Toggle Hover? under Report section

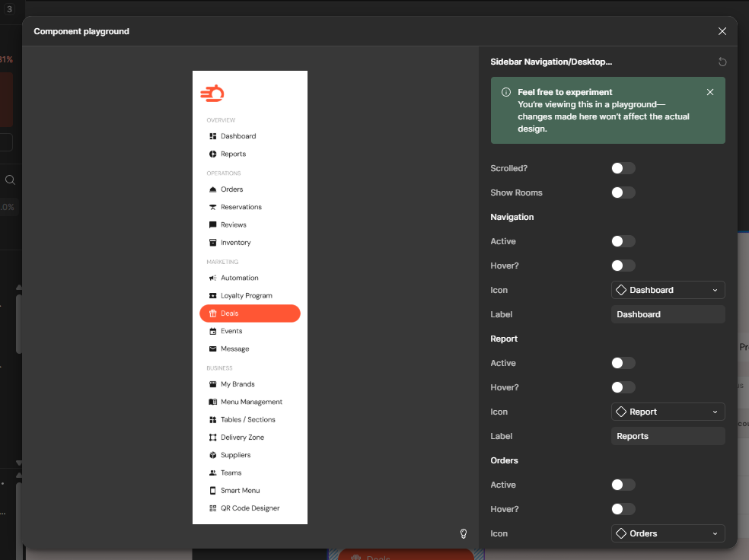(x=623, y=387)
